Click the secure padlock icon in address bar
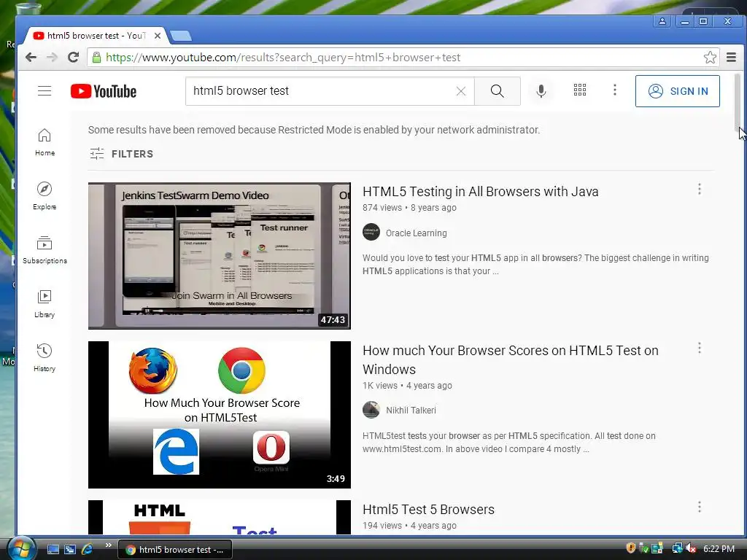 coord(96,57)
